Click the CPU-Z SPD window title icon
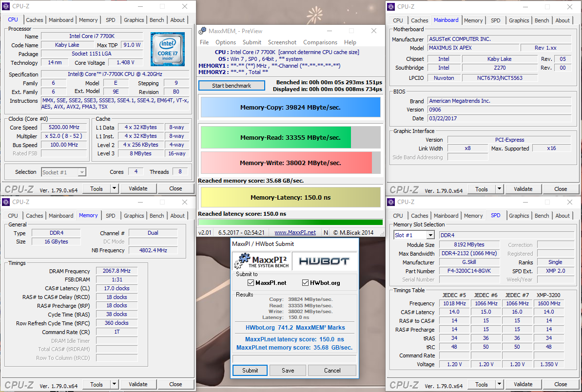 [391, 202]
